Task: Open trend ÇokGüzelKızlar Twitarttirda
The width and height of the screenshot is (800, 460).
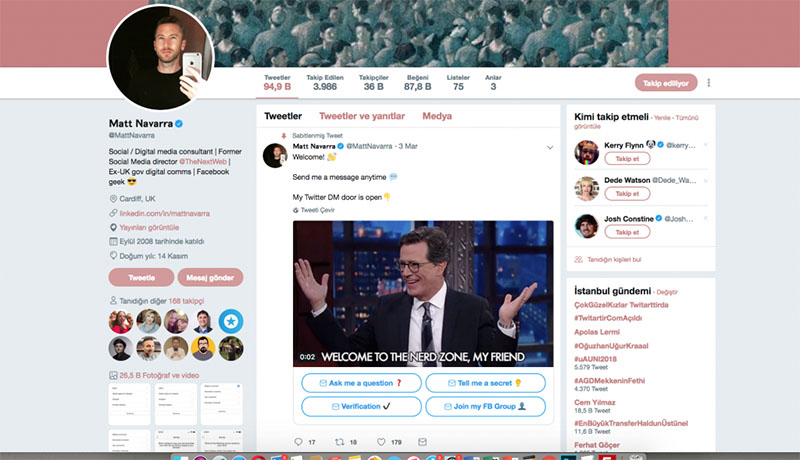Action: point(621,305)
